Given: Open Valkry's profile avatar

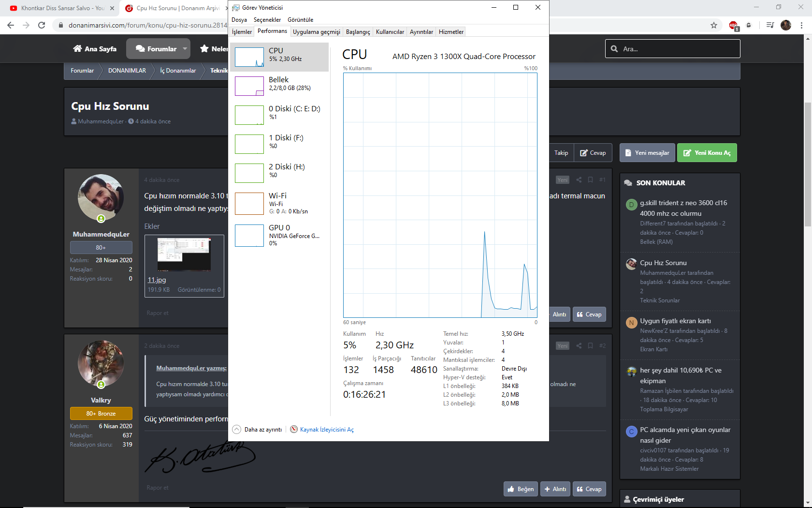Looking at the screenshot, I should click(x=101, y=363).
